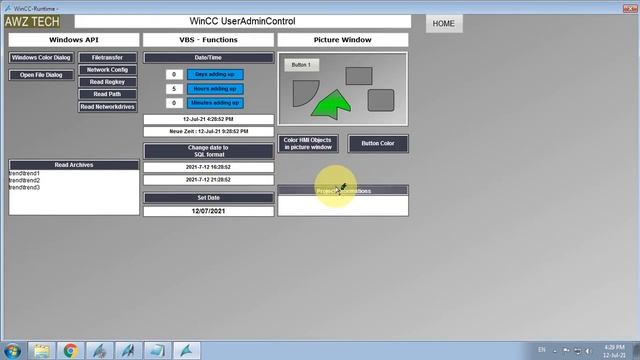
Task: Click Button 1 in the picture window
Action: pos(302,65)
